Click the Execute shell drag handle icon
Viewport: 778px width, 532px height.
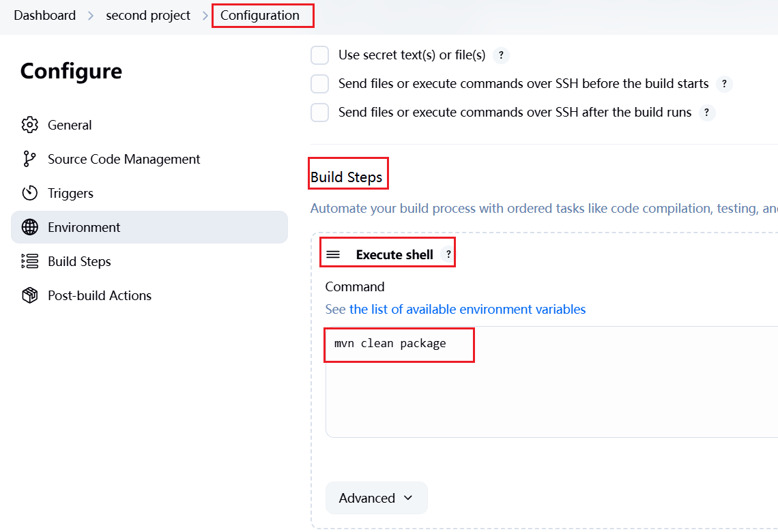333,254
